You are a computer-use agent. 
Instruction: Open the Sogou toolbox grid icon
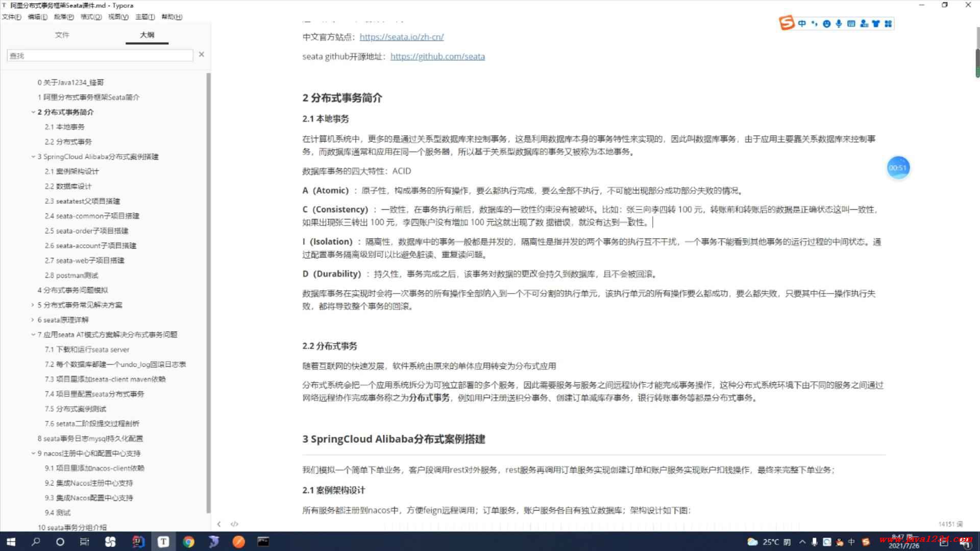pyautogui.click(x=888, y=23)
